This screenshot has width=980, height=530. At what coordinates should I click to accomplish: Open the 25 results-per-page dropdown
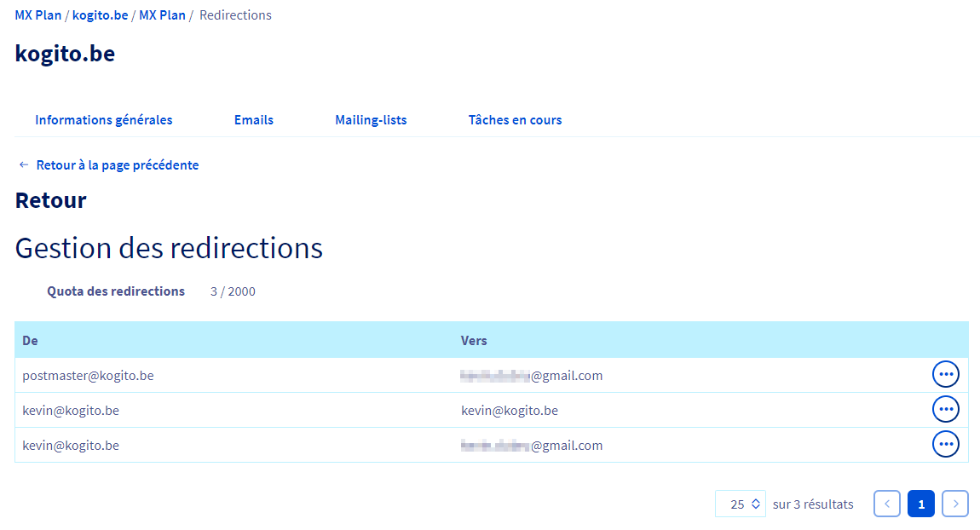(741, 504)
